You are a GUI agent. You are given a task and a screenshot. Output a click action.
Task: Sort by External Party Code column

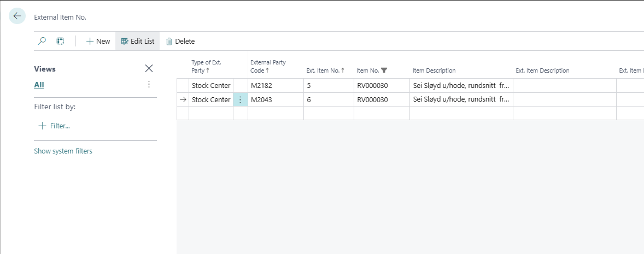[x=268, y=66]
